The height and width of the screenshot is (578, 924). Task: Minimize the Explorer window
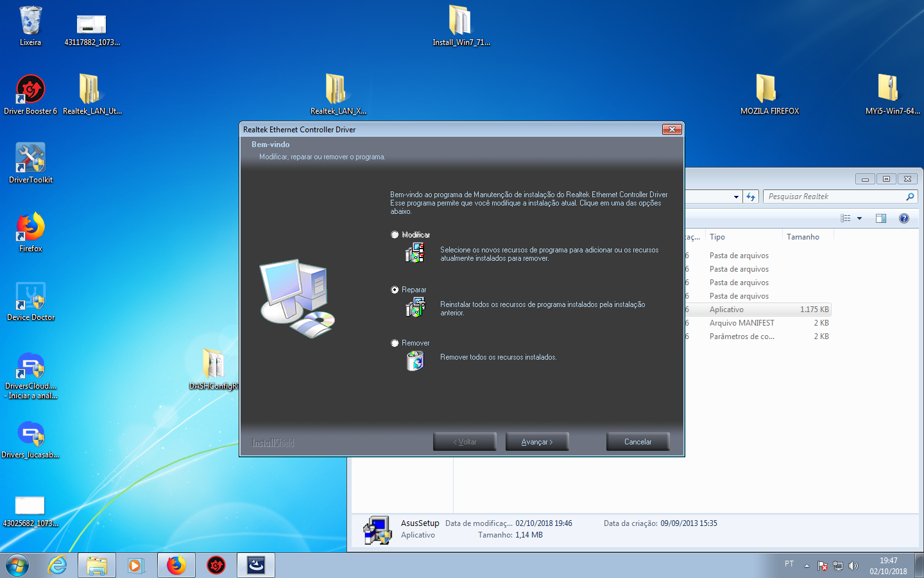[865, 179]
